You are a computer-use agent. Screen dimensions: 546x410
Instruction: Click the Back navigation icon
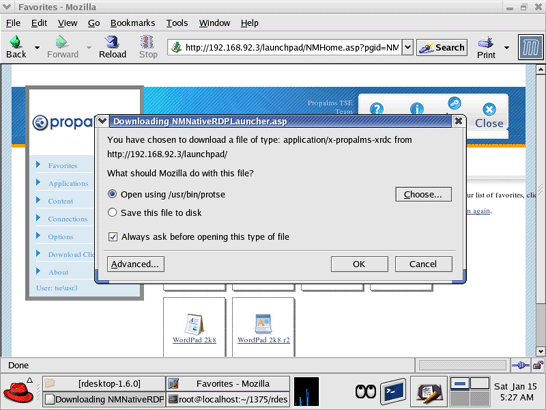pos(16,42)
